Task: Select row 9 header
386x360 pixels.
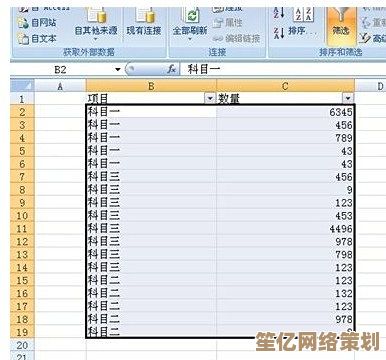Action: [22, 202]
